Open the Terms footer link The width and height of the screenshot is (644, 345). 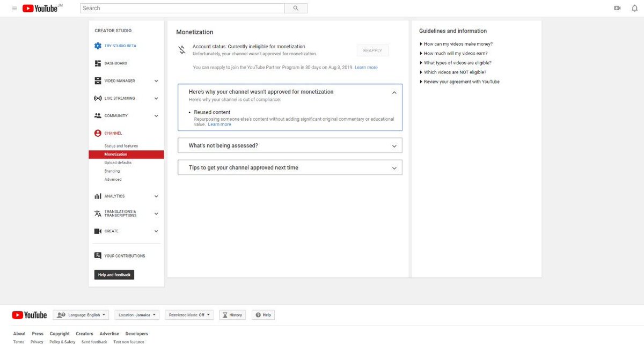coord(19,342)
